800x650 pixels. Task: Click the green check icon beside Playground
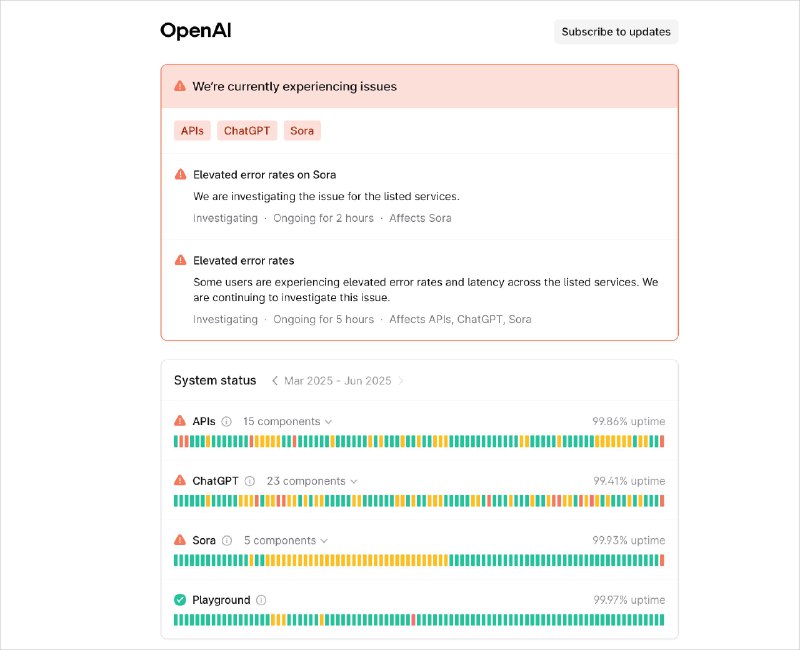[x=179, y=600]
